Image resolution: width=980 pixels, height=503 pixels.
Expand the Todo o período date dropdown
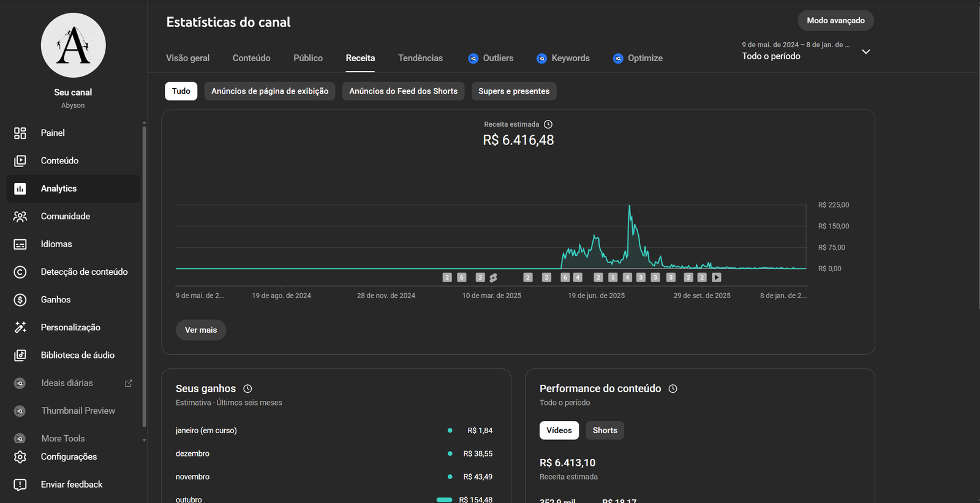pos(865,52)
